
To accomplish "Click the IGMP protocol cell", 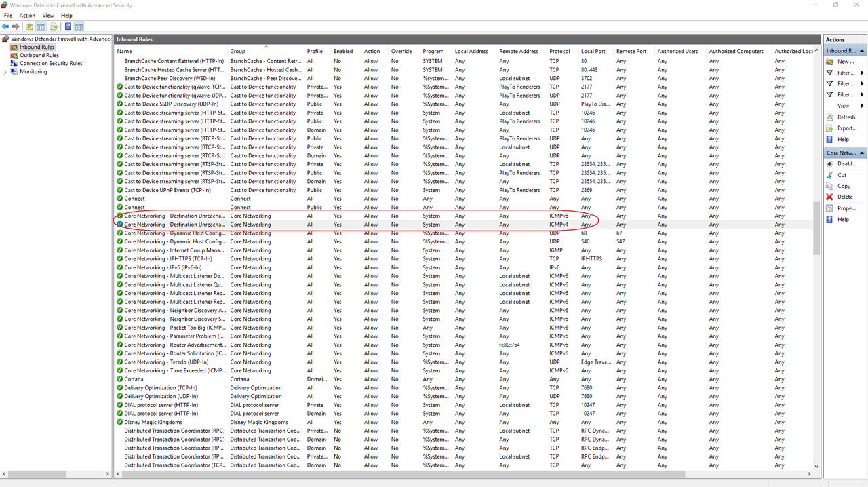I will pos(556,250).
